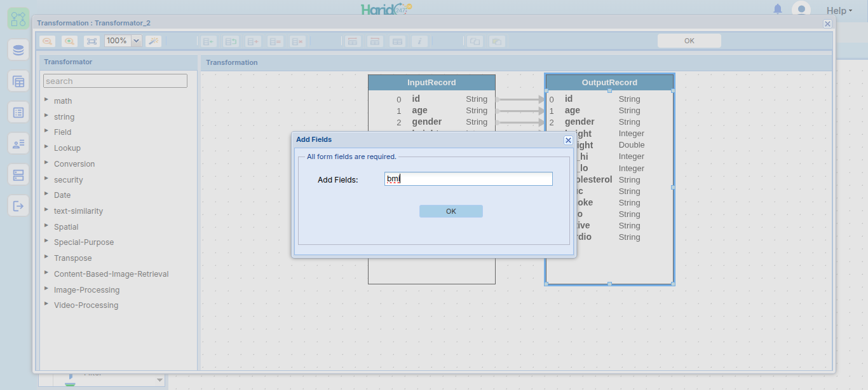Click the OutputRecord table header
The height and width of the screenshot is (390, 868).
[609, 83]
